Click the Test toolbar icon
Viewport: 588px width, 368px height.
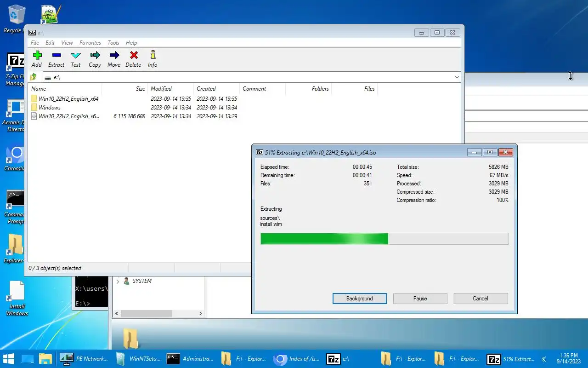(x=76, y=59)
